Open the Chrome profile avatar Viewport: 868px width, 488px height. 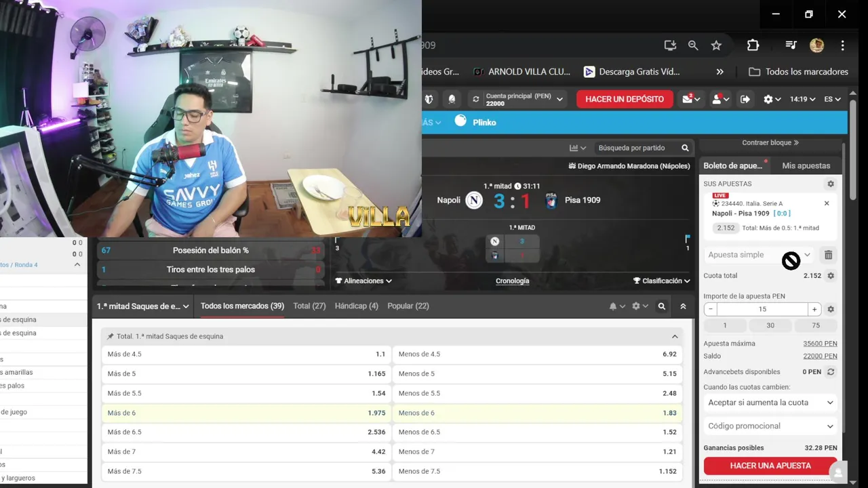(x=816, y=45)
